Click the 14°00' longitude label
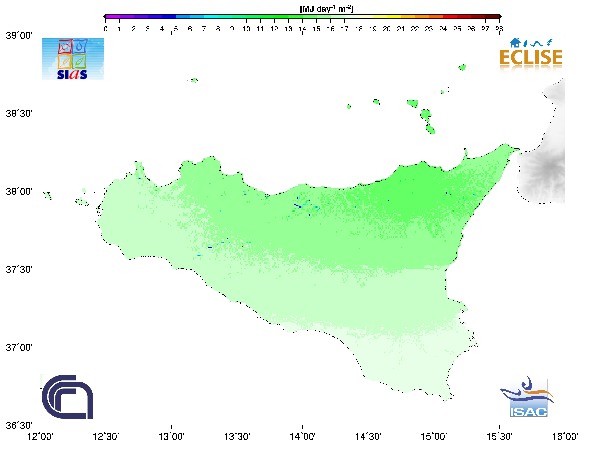The height and width of the screenshot is (450, 600). pyautogui.click(x=303, y=437)
